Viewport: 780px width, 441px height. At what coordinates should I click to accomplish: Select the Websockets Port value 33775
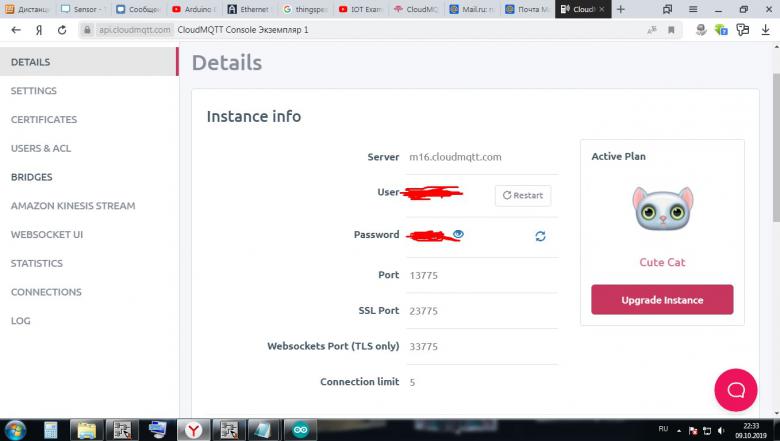(x=423, y=347)
